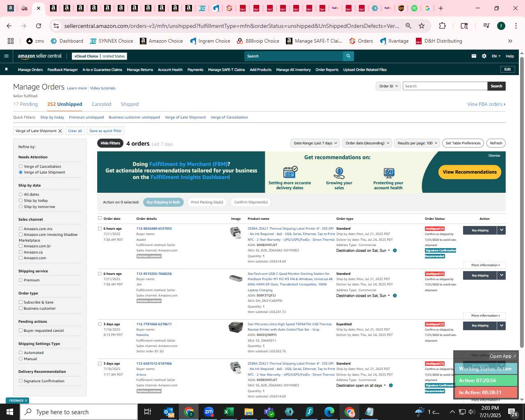
Task: Switch to the Shipped tab
Action: click(x=130, y=104)
